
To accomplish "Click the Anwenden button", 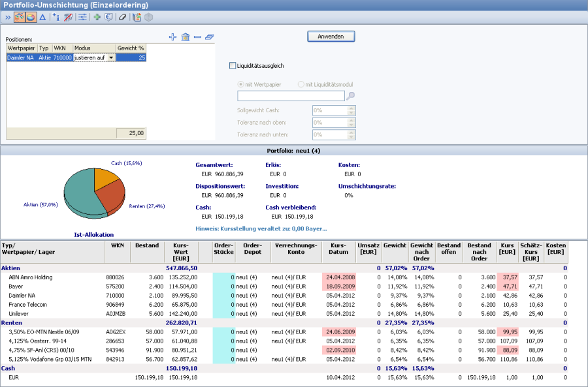I will (331, 37).
